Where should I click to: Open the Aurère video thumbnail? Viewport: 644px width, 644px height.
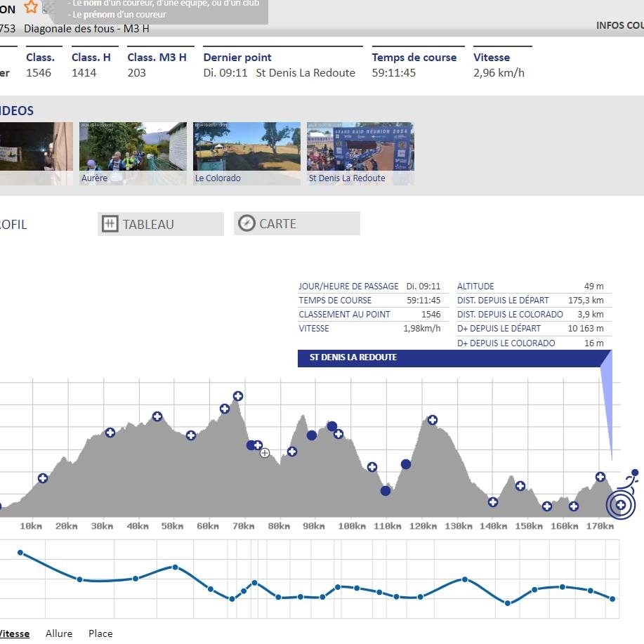click(x=123, y=153)
